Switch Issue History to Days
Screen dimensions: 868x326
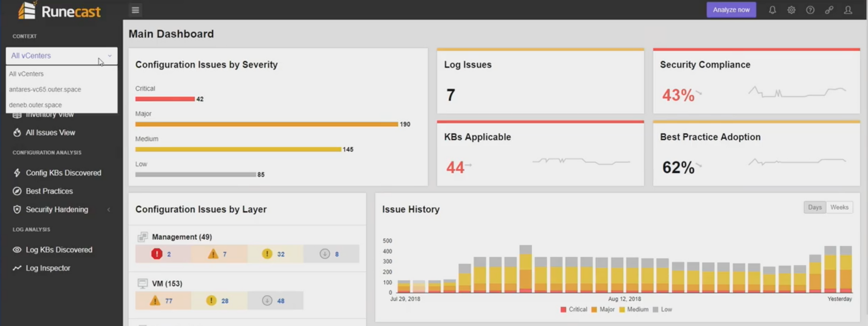coord(815,207)
